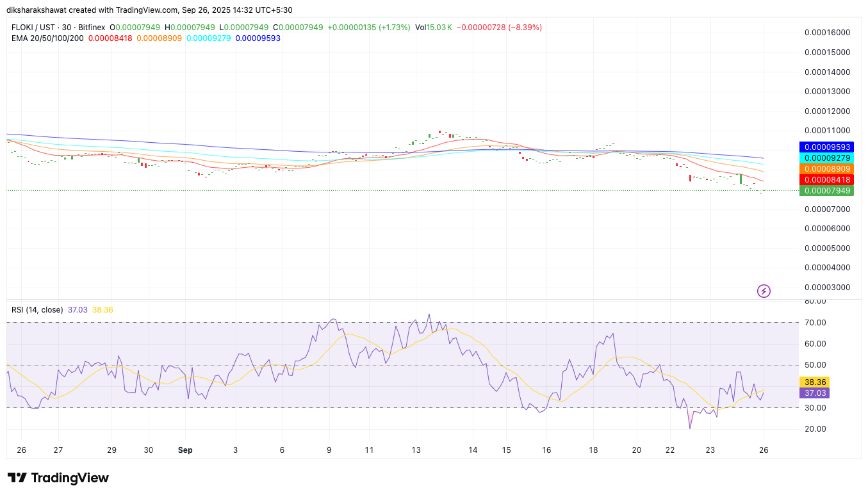
Task: Click the purple 37.03 RSI axis tag
Action: click(x=814, y=393)
